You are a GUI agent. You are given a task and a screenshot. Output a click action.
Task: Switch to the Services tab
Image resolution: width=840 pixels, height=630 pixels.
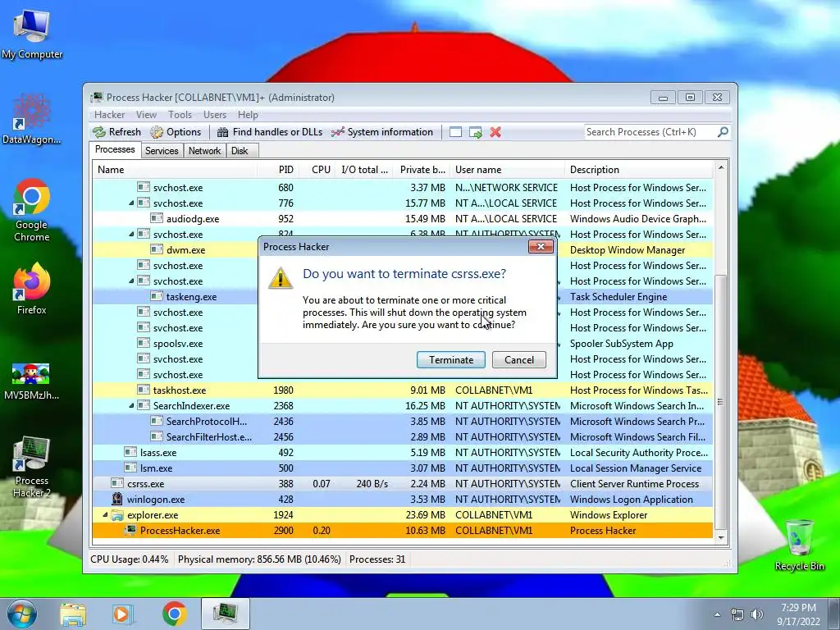point(162,151)
